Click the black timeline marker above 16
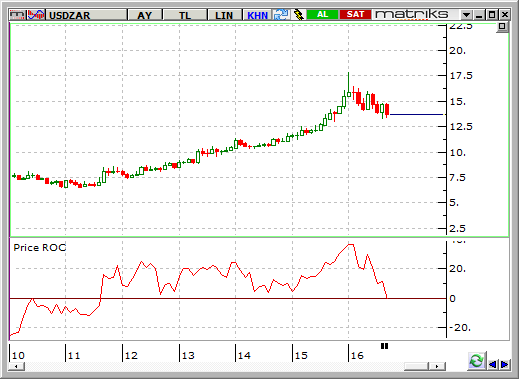 [384, 346]
